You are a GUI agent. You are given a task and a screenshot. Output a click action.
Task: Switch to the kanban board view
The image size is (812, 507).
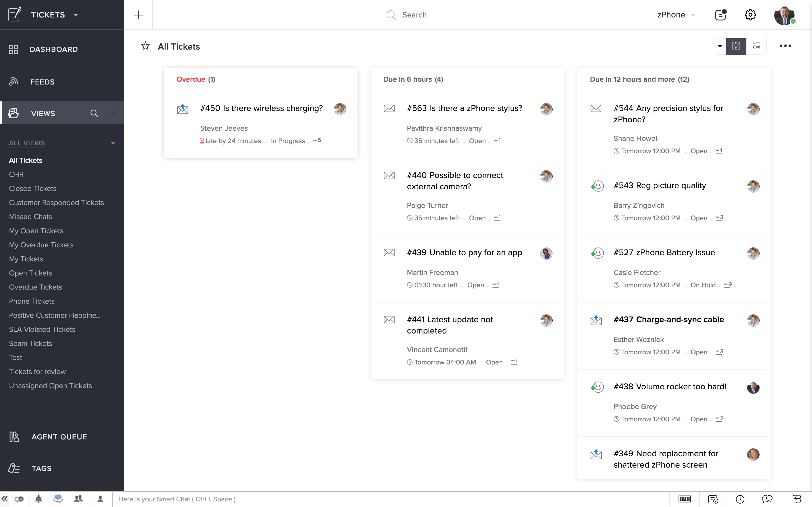click(736, 46)
